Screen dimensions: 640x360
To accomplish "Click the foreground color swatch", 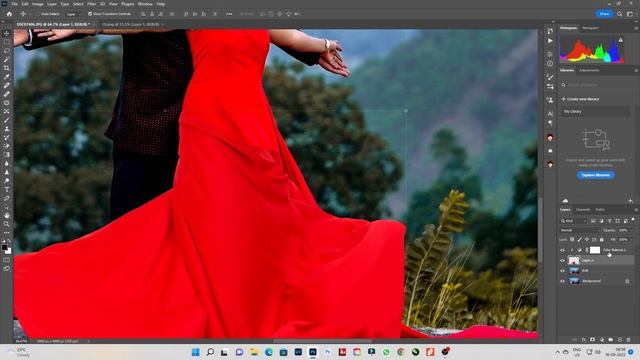I will click(4, 247).
